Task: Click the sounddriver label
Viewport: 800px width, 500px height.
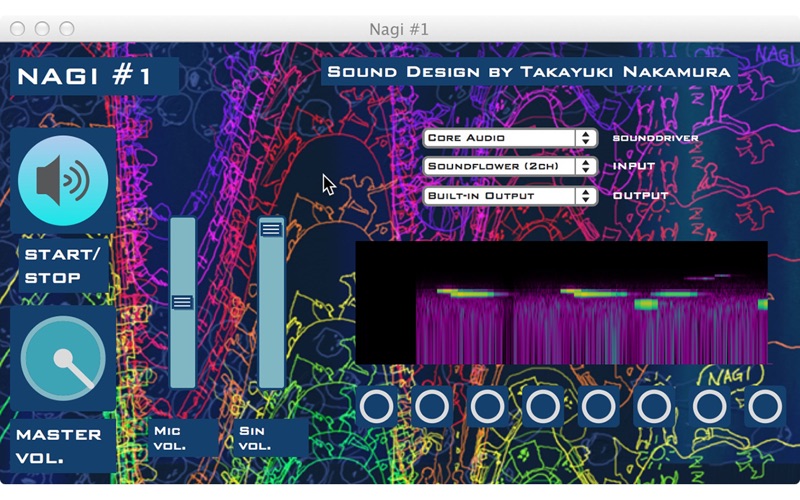Action: click(655, 138)
